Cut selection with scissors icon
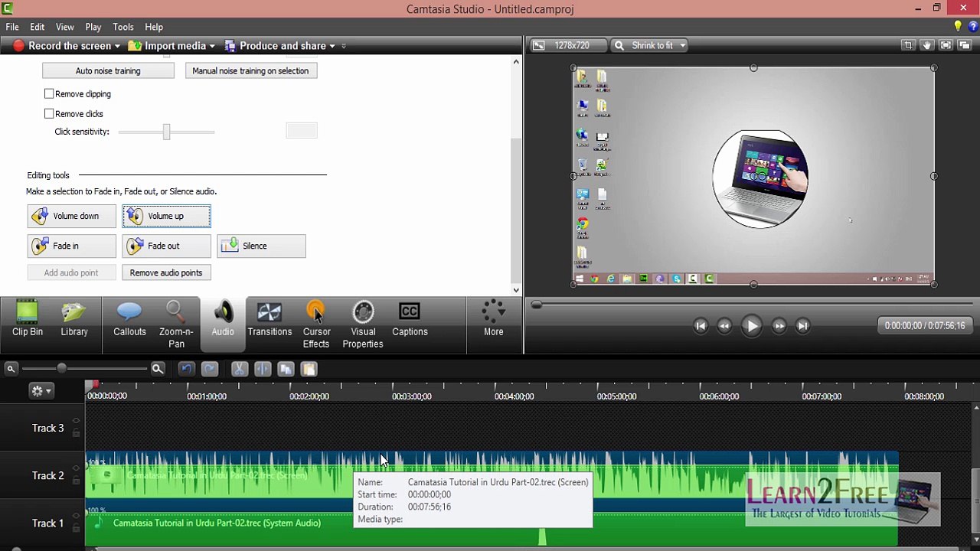This screenshot has height=551, width=980. click(239, 370)
